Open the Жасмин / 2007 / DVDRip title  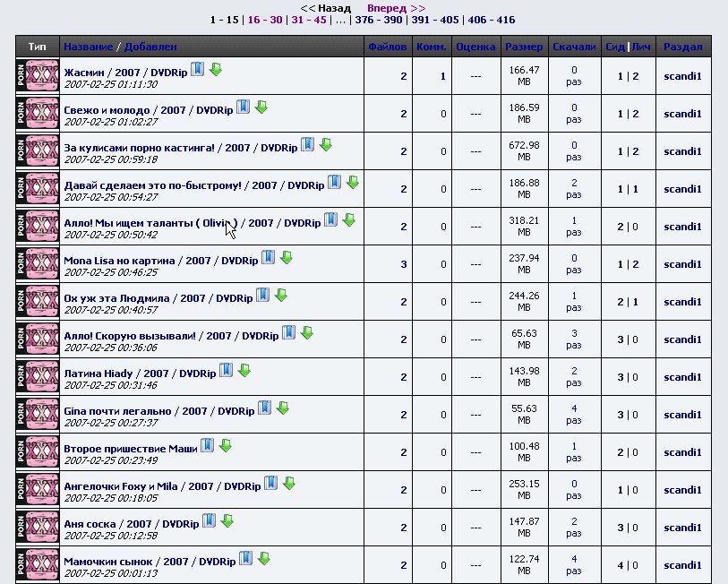[125, 73]
